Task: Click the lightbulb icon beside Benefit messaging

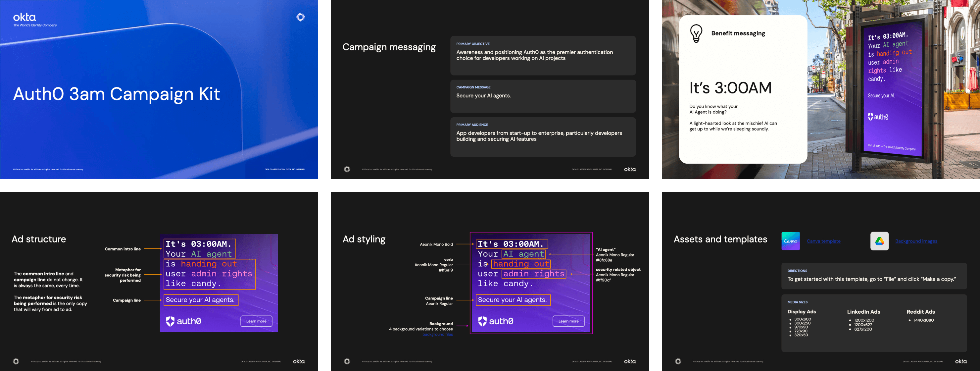Action: point(696,33)
